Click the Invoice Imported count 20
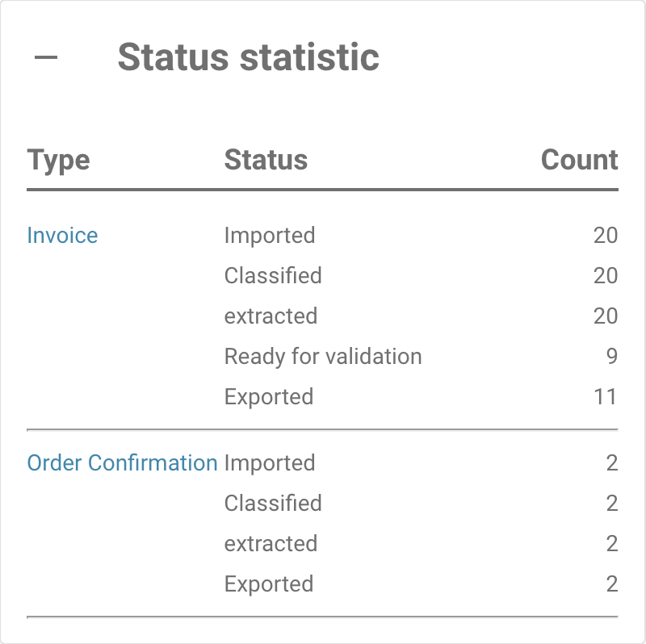This screenshot has height=644, width=646. point(606,236)
